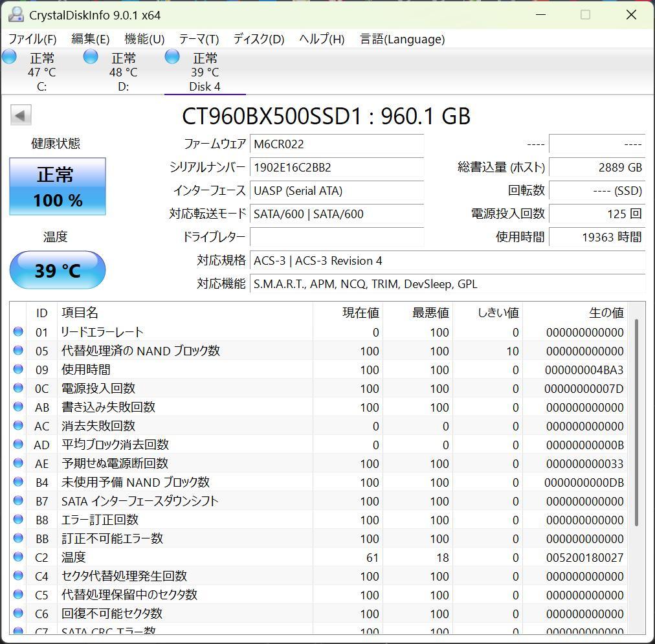Click the SATA/600 transfer mode field

(337, 214)
